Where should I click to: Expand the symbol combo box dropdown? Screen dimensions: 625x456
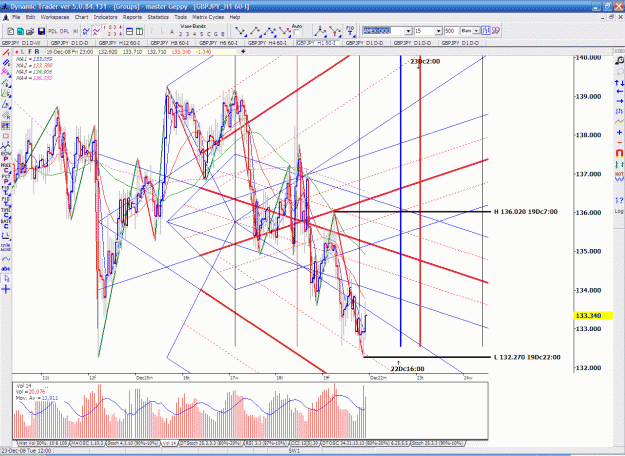(x=408, y=31)
